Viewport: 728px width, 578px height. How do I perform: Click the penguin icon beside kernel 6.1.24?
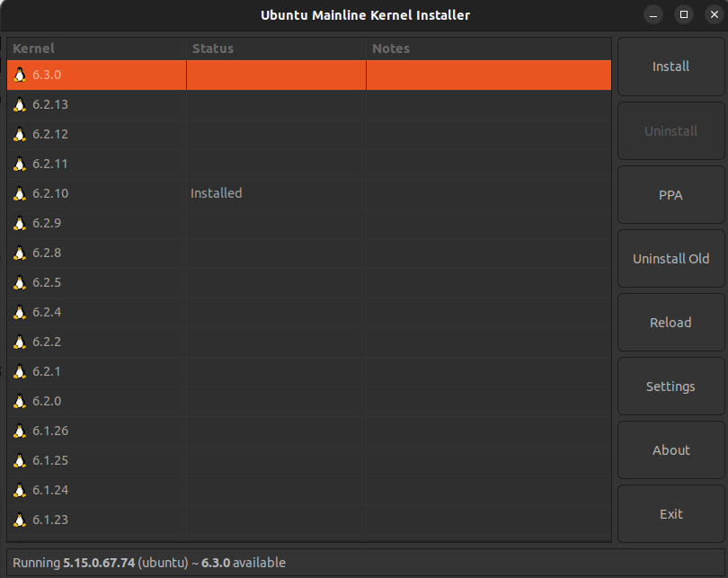pyautogui.click(x=20, y=491)
